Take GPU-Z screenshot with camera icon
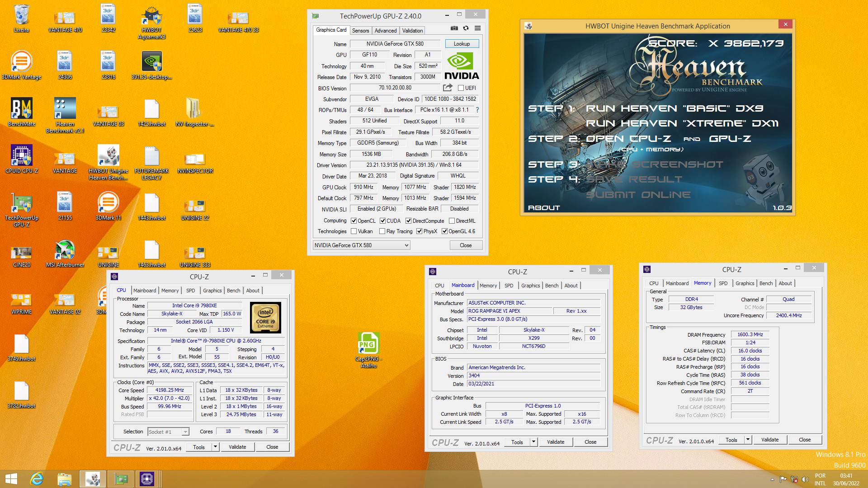 (x=454, y=28)
